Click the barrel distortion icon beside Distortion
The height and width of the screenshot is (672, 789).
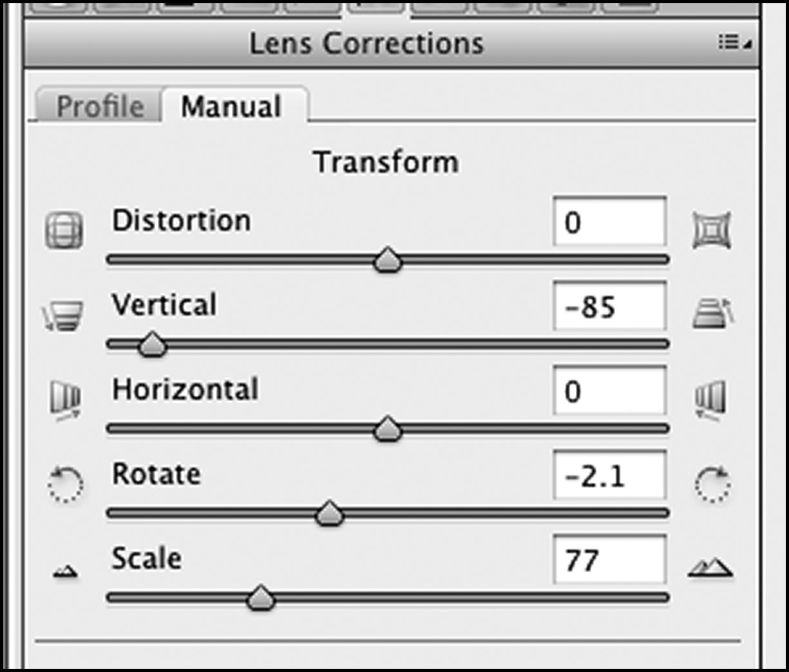pos(64,230)
